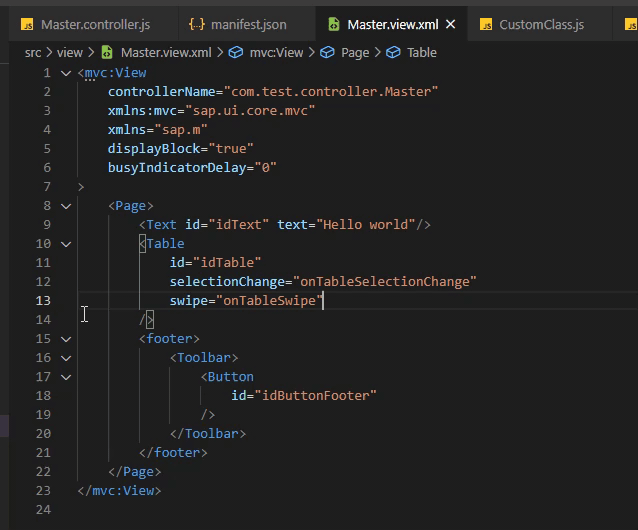The width and height of the screenshot is (638, 530).
Task: Switch to the manifest.json tab
Action: coord(247,25)
